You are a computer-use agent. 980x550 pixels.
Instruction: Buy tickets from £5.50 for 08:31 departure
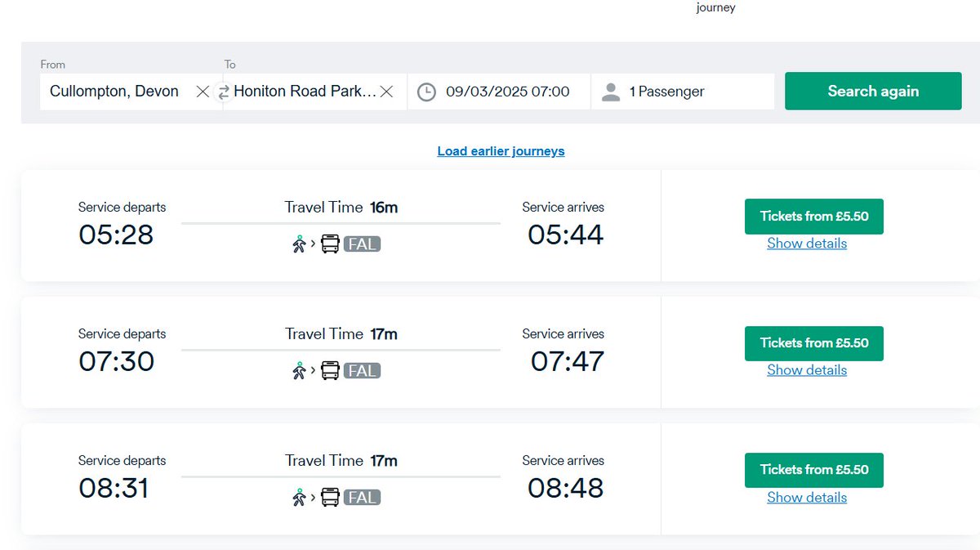(x=814, y=470)
